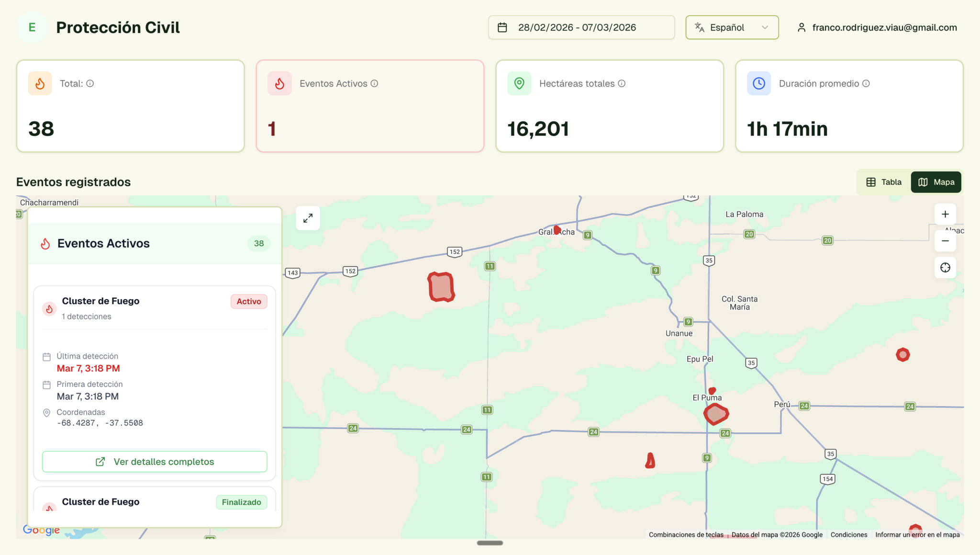Click the info icon next to Total
The image size is (980, 555).
[x=90, y=83]
